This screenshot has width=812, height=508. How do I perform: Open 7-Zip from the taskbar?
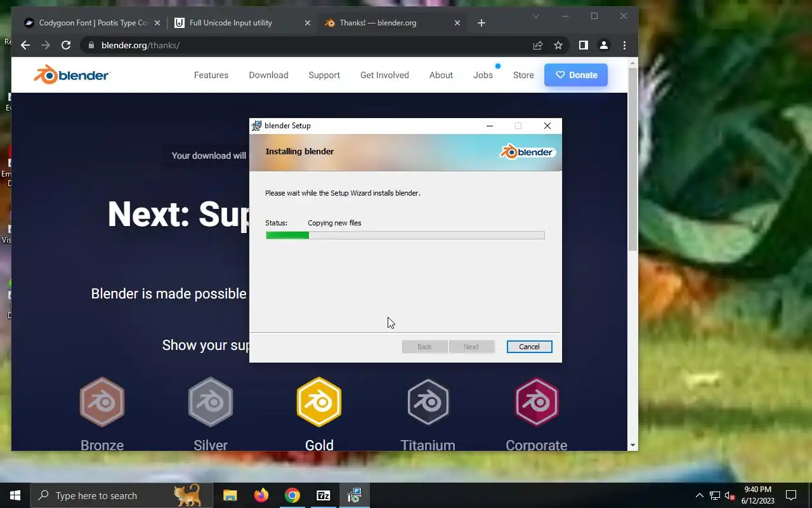tap(323, 495)
